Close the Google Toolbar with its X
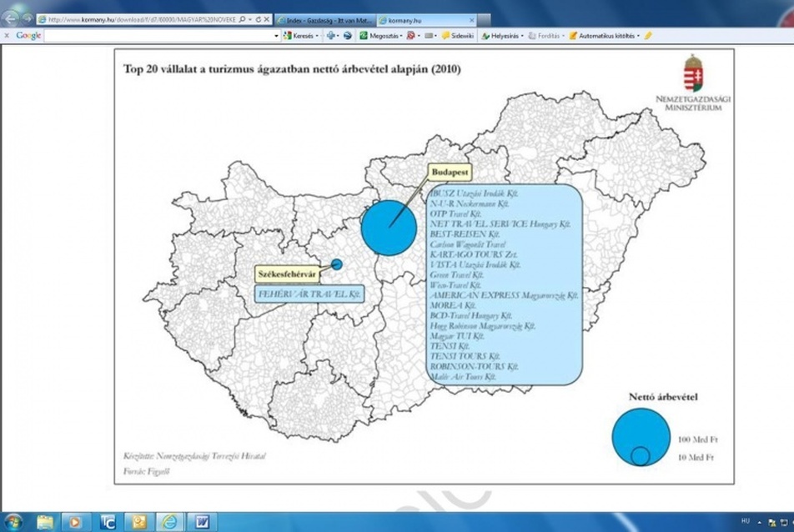Screen dimensions: 794x532 pyautogui.click(x=7, y=35)
